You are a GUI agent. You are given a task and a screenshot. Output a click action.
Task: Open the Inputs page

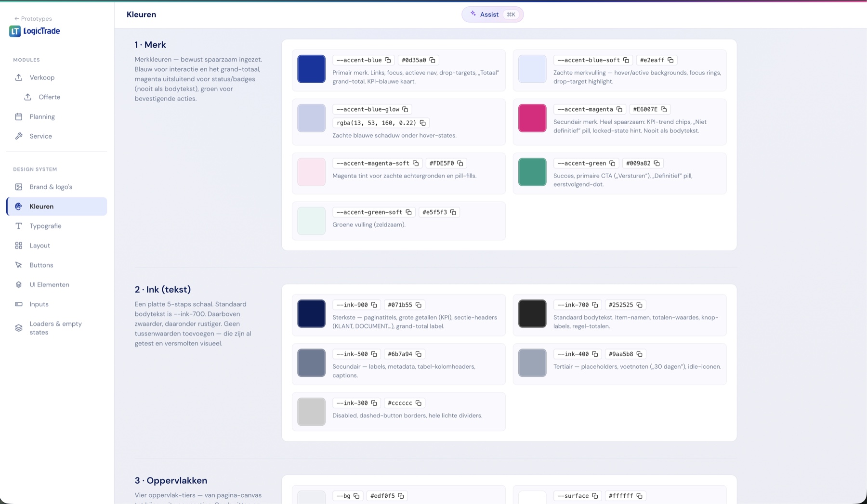(56, 304)
